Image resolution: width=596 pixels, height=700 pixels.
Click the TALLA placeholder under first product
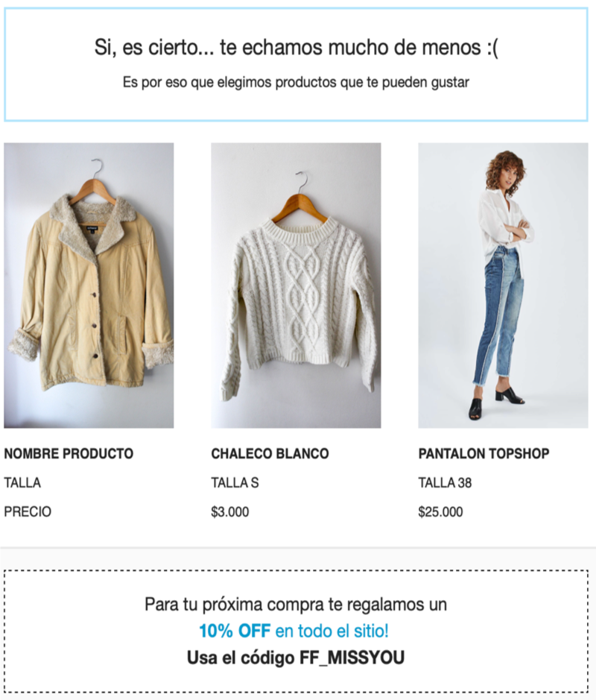[x=22, y=482]
